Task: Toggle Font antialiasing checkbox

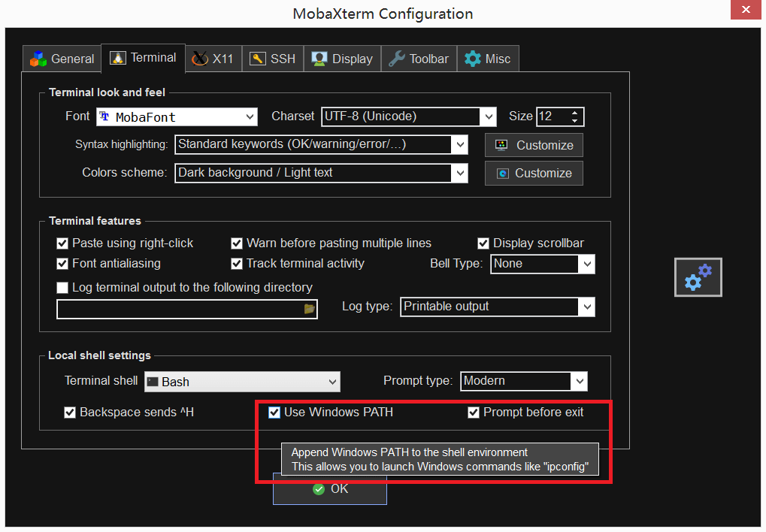Action: tap(62, 264)
